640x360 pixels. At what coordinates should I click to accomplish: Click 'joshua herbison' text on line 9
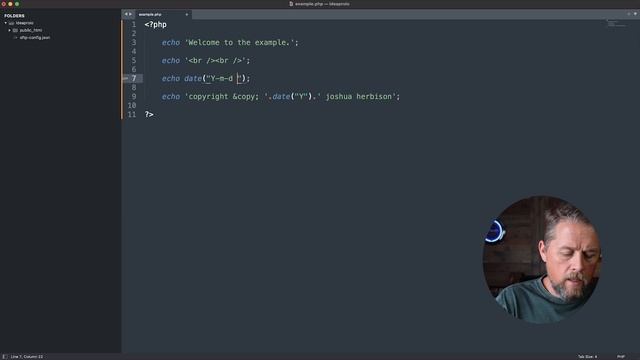coord(358,97)
